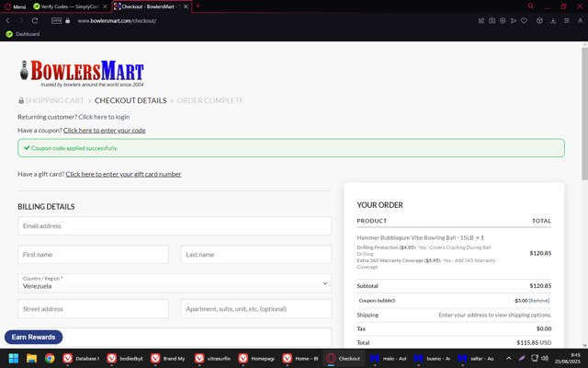The width and height of the screenshot is (588, 368).
Task: Select the Checkout - BowlersMart tab
Action: [147, 6]
